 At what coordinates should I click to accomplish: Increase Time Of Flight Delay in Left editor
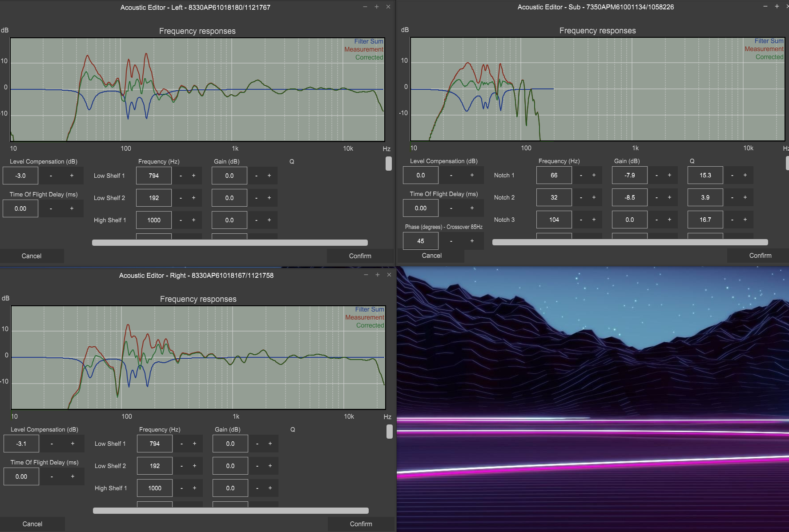tap(72, 208)
